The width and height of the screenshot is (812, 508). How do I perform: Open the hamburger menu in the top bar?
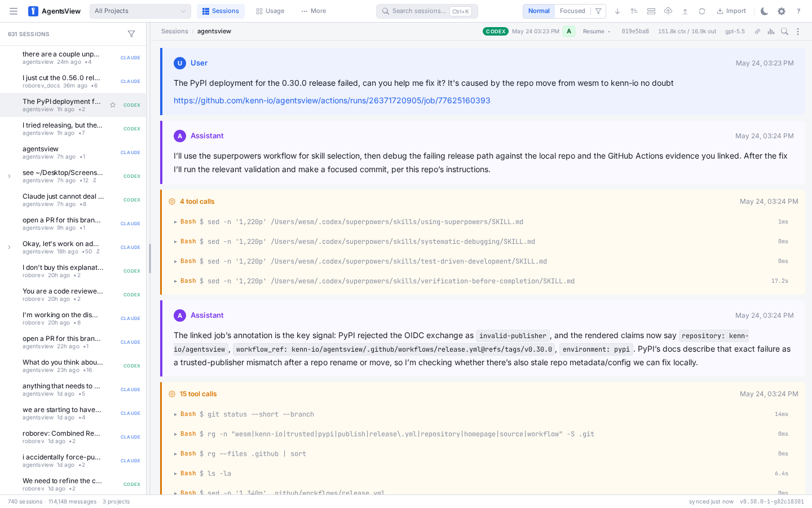click(x=14, y=11)
